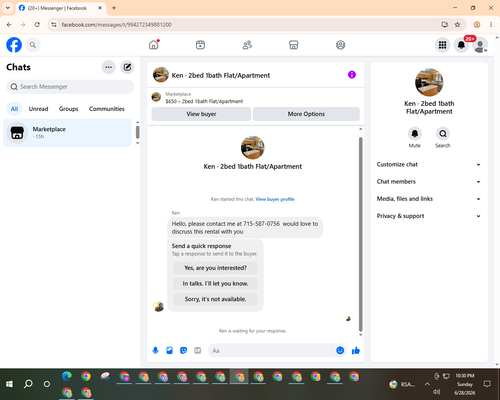
Task: Open the Groups circle icon in navigation
Action: point(340,45)
